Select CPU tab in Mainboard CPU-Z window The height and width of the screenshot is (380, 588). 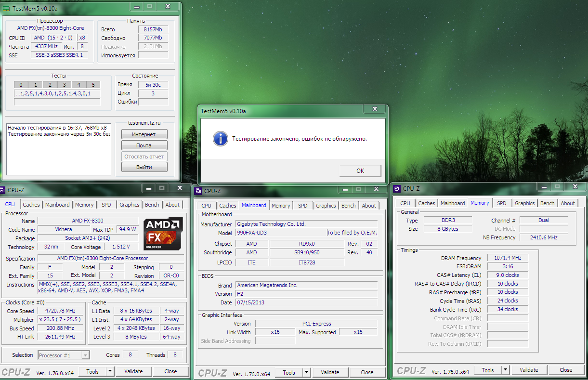click(206, 206)
